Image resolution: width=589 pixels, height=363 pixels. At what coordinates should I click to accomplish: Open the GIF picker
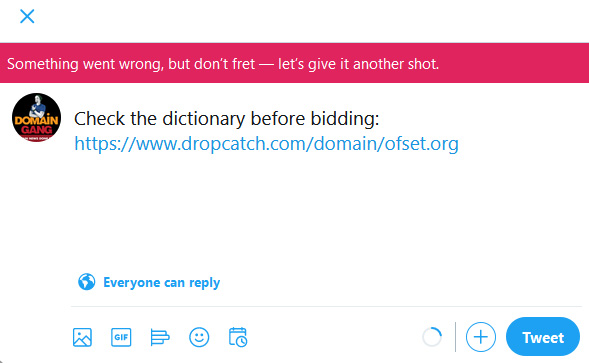(121, 337)
